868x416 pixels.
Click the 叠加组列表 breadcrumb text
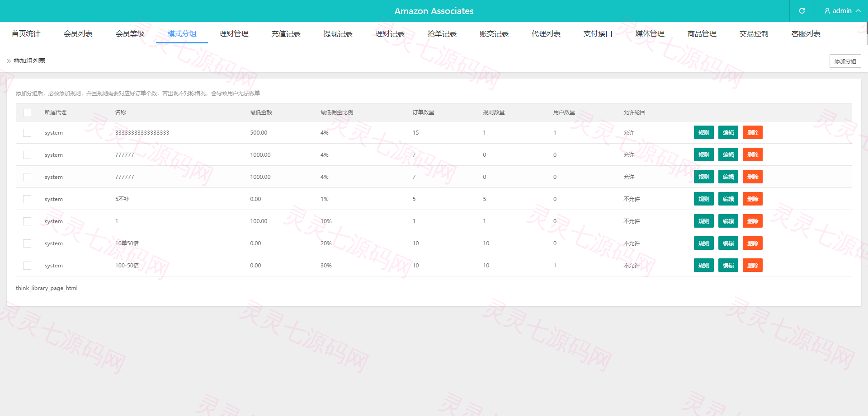[29, 61]
